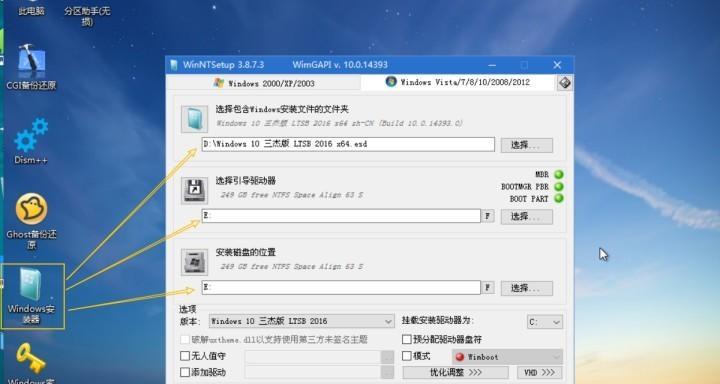
Task: Click the boot drive floppy disk icon
Action: point(194,190)
